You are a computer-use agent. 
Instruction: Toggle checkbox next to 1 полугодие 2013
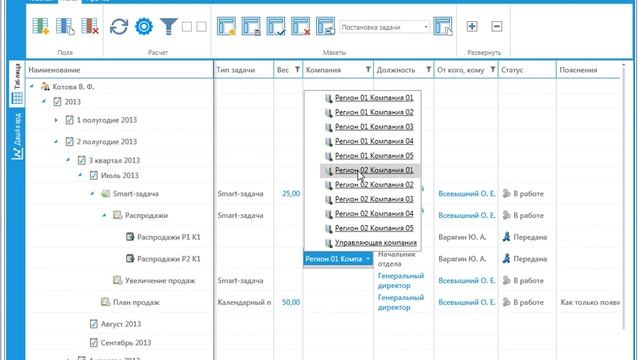(69, 120)
